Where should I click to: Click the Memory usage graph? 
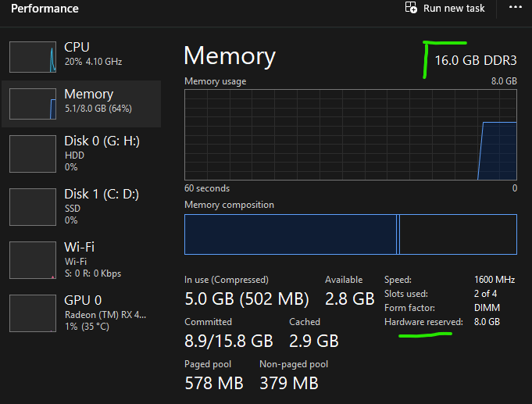tap(351, 134)
